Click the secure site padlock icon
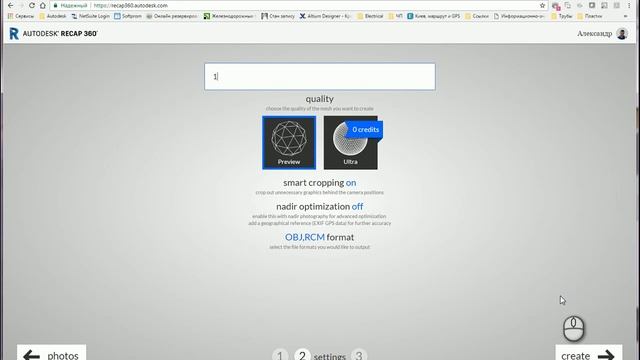The image size is (640, 360). point(56,5)
